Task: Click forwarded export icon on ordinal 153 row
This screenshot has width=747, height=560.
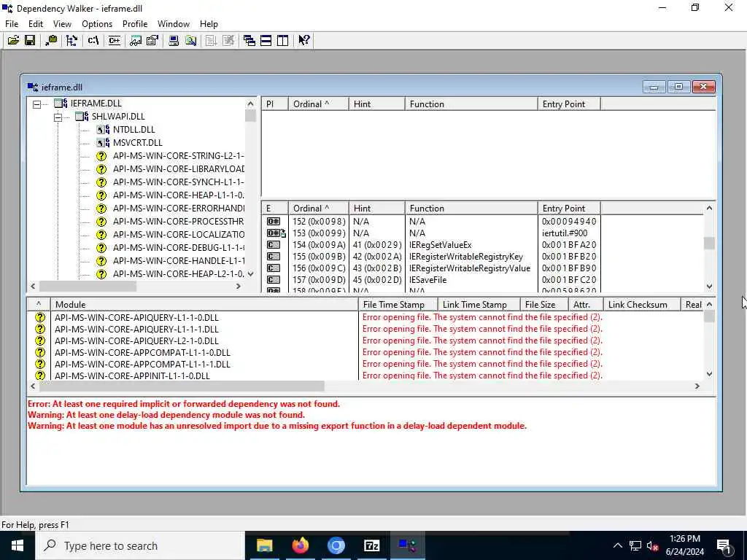Action: [276, 233]
